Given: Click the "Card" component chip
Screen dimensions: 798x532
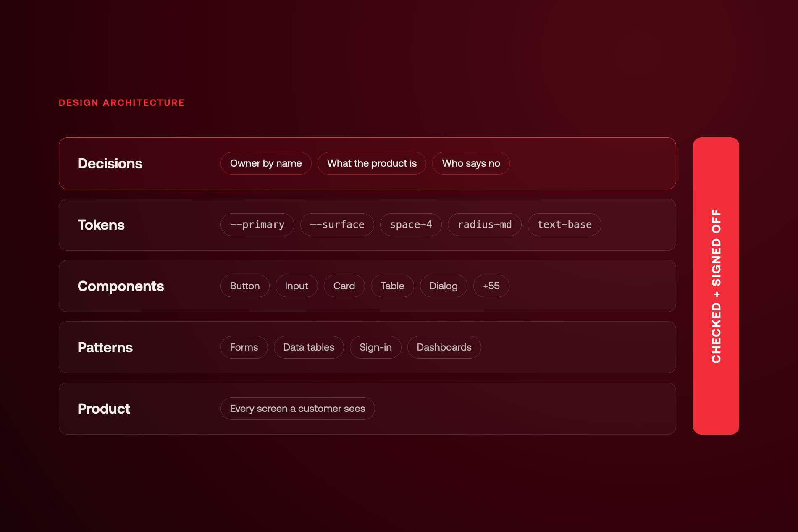Looking at the screenshot, I should pos(344,286).
